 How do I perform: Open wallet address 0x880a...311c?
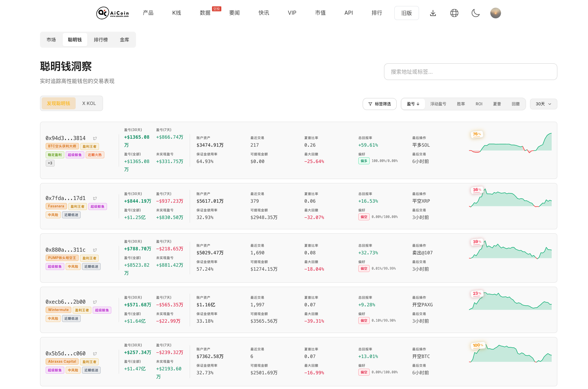pos(66,250)
